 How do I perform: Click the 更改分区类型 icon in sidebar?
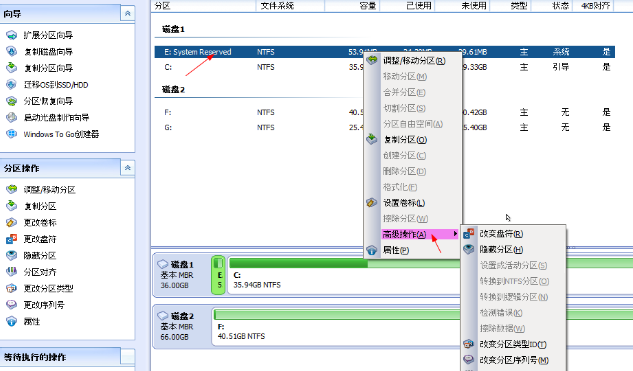tap(12, 288)
